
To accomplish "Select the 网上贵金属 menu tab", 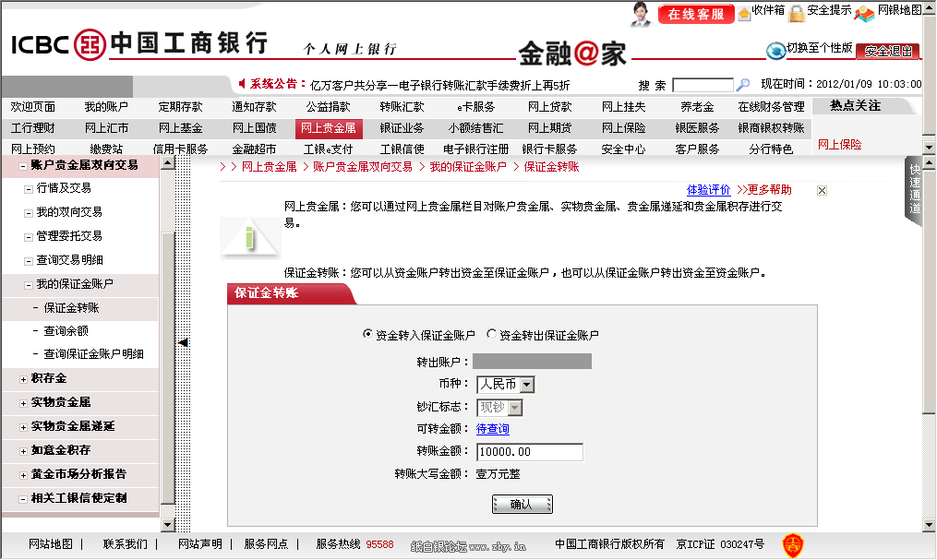I will [328, 128].
